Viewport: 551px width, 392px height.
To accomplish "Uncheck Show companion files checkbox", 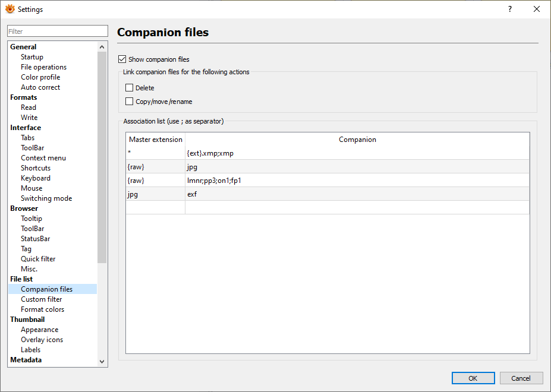I will coord(122,59).
